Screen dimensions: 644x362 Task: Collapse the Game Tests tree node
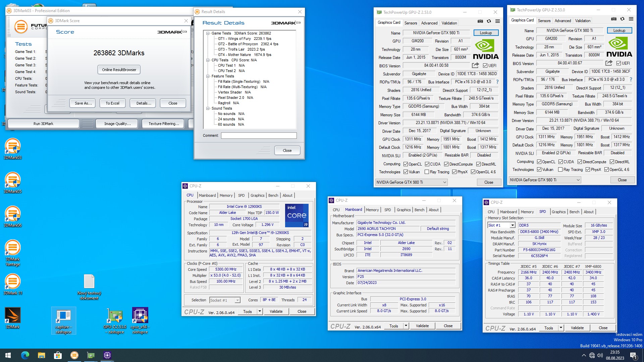click(x=208, y=33)
